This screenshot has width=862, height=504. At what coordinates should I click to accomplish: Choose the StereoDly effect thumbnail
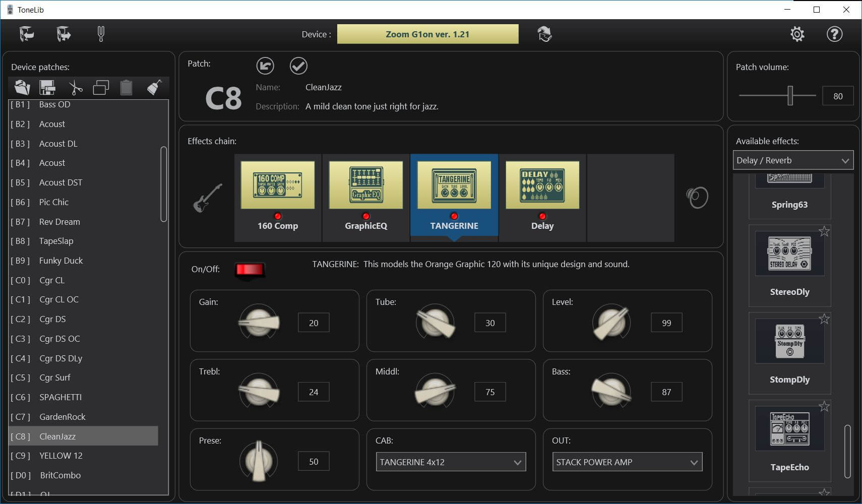(x=789, y=254)
